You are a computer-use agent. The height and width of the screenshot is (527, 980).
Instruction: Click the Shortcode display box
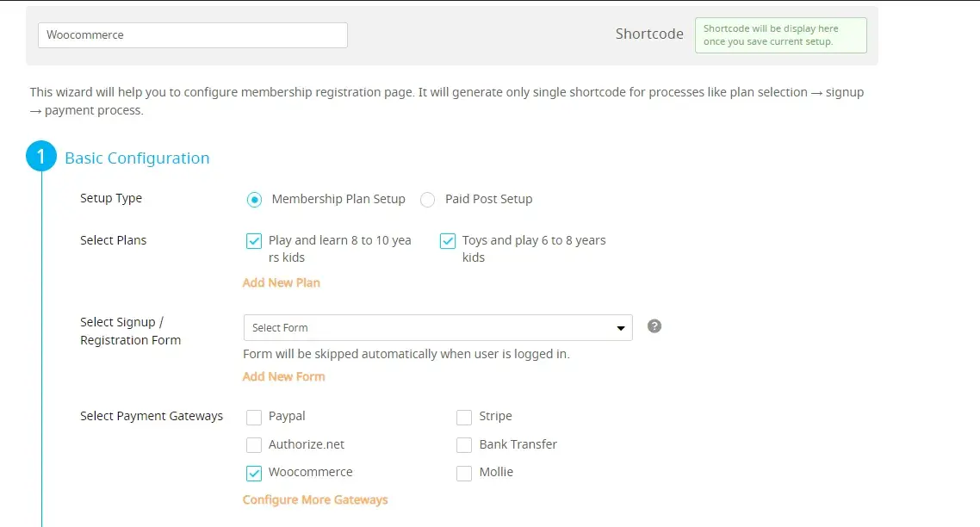pyautogui.click(x=780, y=35)
